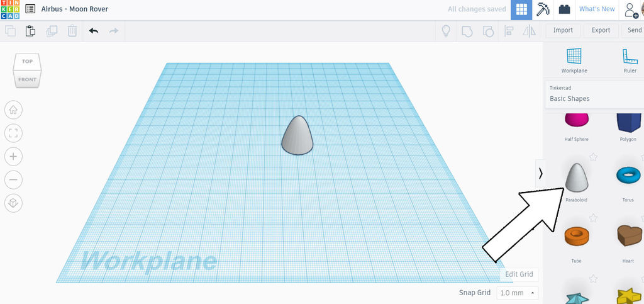The height and width of the screenshot is (304, 644).
Task: Favorite the teal star shape with its star
Action: point(593,279)
